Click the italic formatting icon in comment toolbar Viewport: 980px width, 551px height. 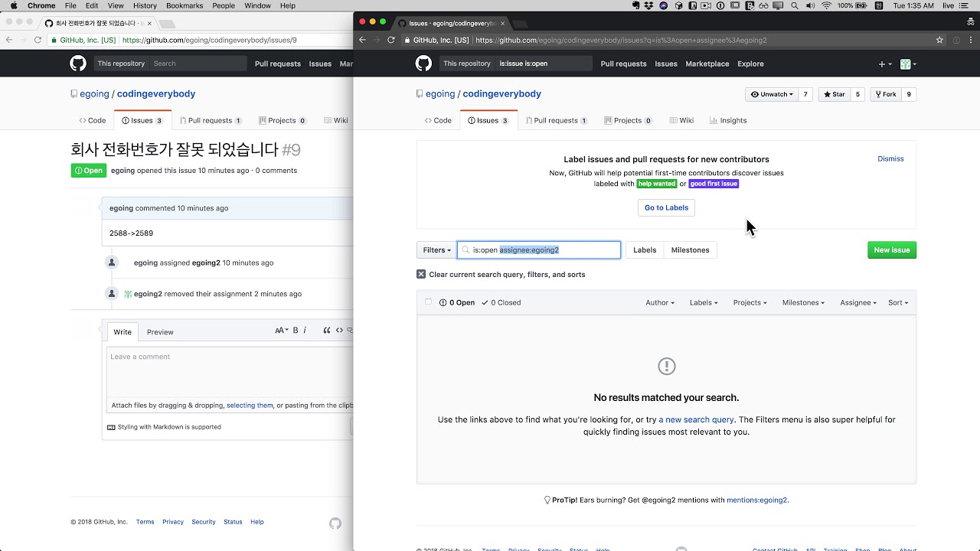click(x=305, y=331)
